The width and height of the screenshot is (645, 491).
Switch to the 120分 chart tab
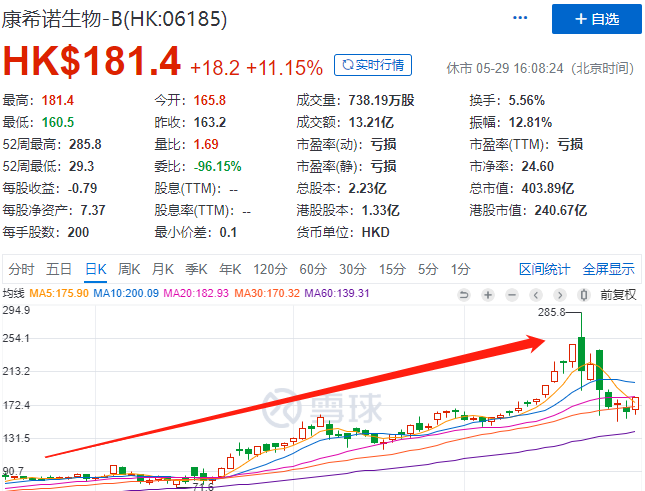pos(270,269)
